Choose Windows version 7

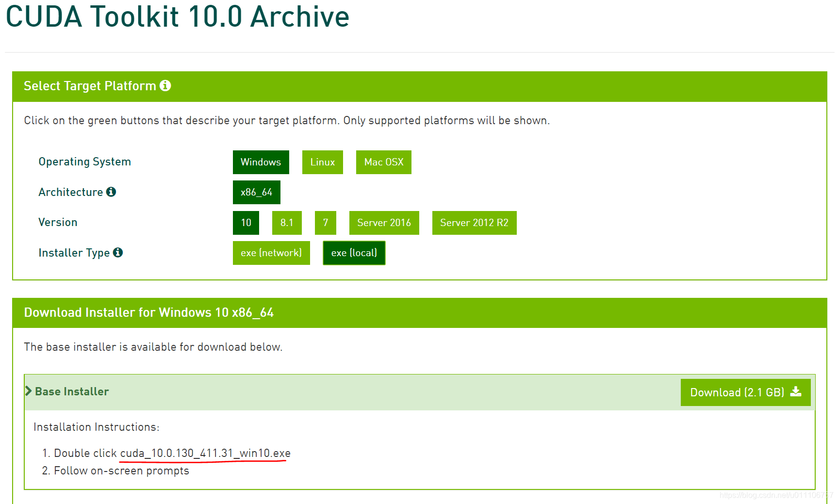click(326, 223)
